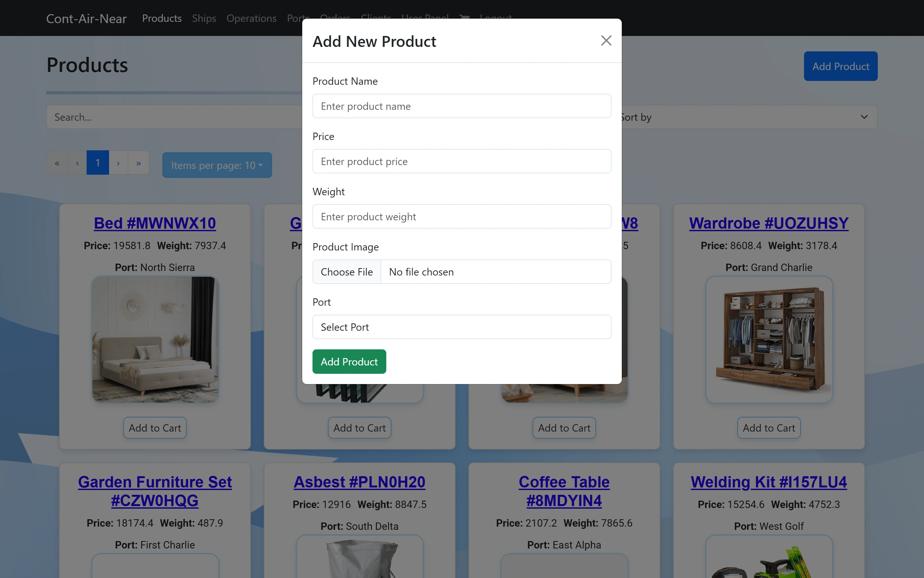Click the product weight input
Screen dimensions: 924x578
pyautogui.click(x=462, y=216)
